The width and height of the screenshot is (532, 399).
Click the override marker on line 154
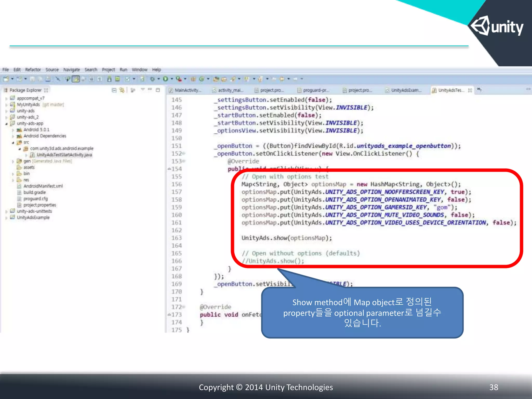[x=169, y=169]
